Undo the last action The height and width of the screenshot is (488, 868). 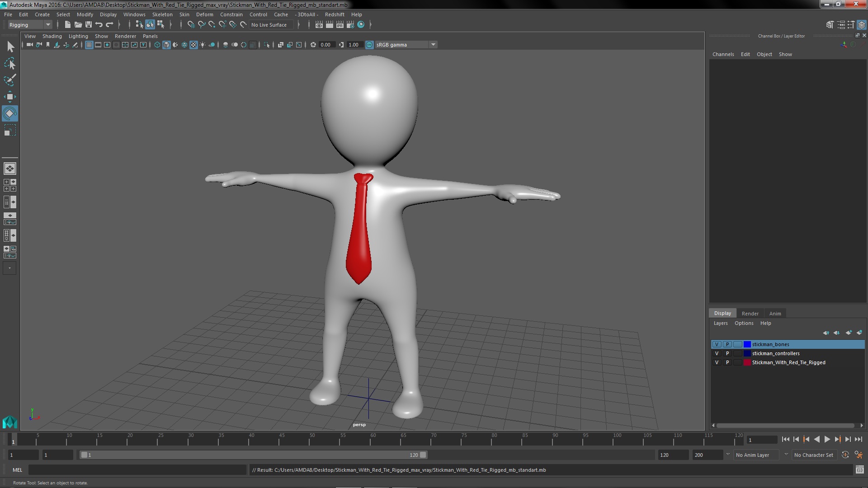pos(99,24)
